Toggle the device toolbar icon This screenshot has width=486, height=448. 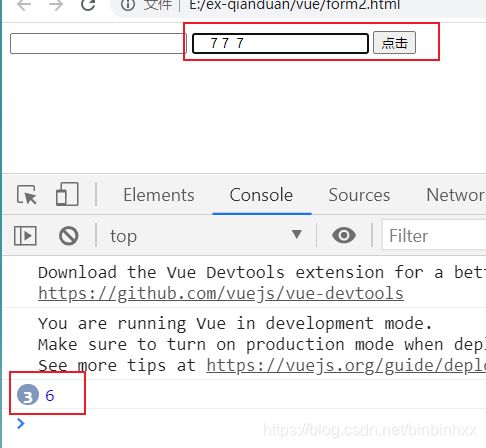click(x=67, y=194)
